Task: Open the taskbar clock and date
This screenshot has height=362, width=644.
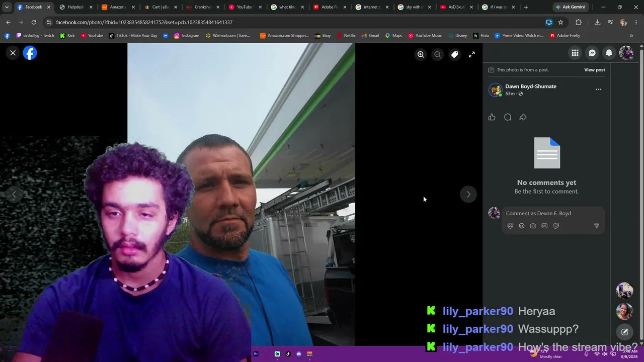Action: click(630, 354)
